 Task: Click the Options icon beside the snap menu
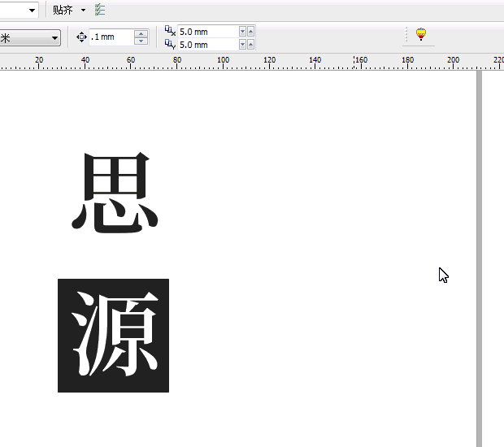[x=100, y=10]
